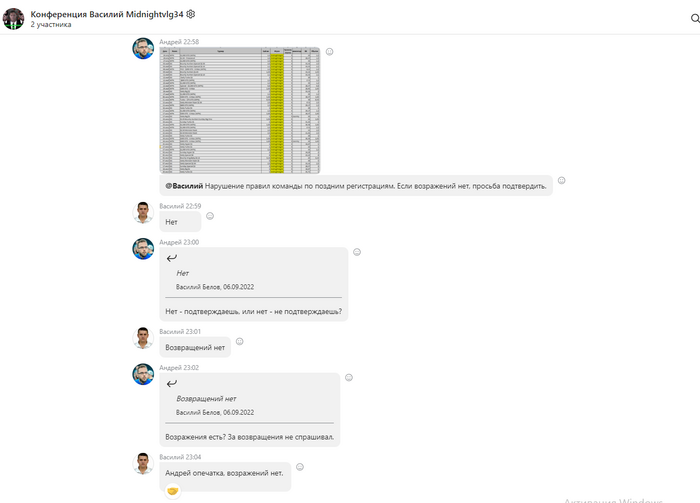The height and width of the screenshot is (503, 700).
Task: React to 'Возражения есть?' reply message
Action: pyautogui.click(x=349, y=378)
